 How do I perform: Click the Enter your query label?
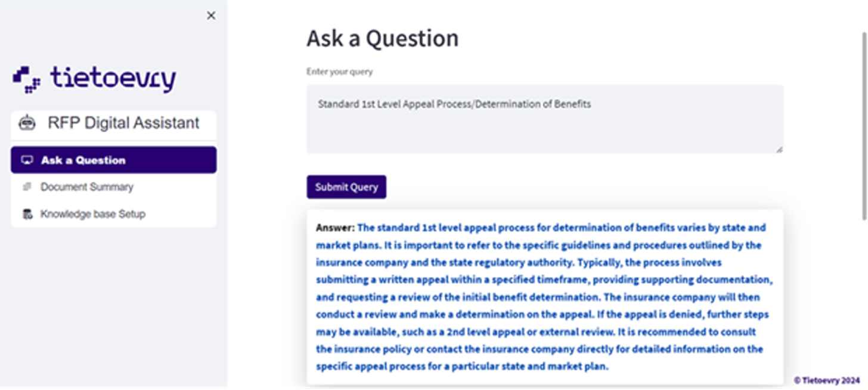point(339,72)
